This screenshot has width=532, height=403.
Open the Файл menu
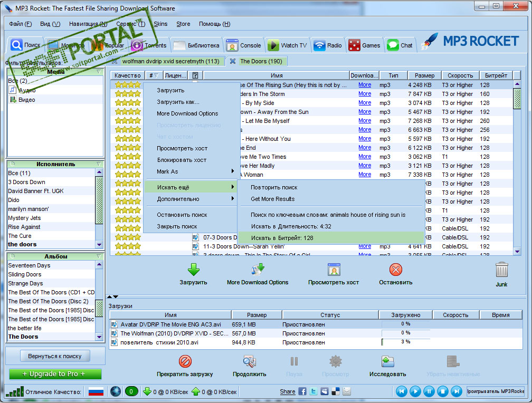21,24
